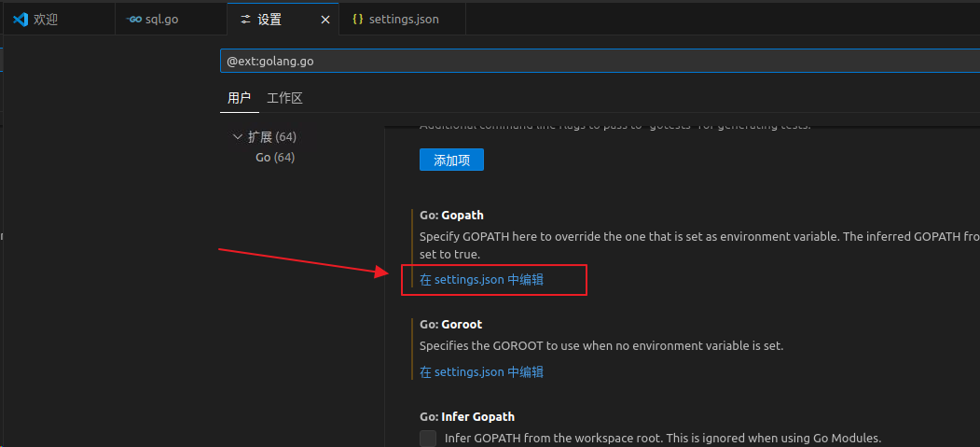Click the 'Infer GOPATH from the workspace root' description

[663, 439]
